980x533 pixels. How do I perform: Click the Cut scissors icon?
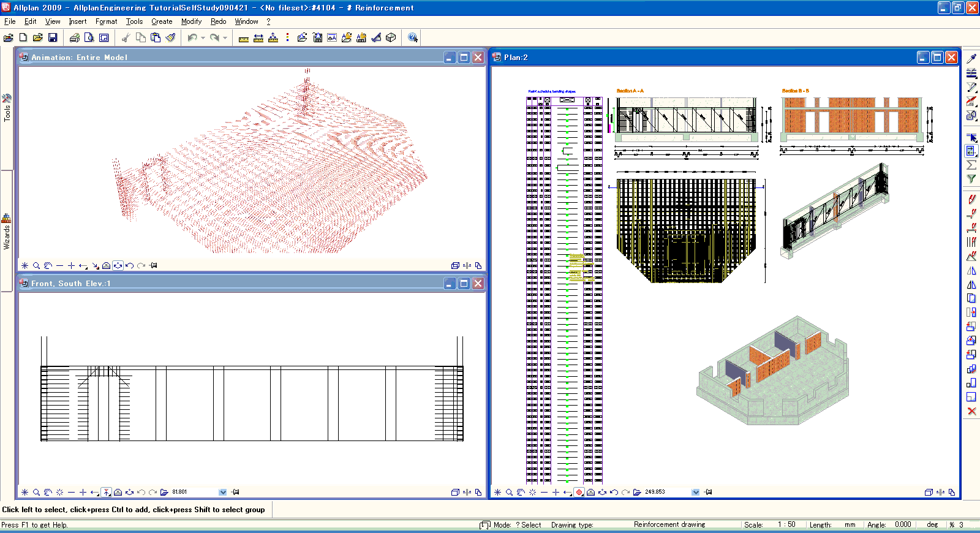click(126, 38)
